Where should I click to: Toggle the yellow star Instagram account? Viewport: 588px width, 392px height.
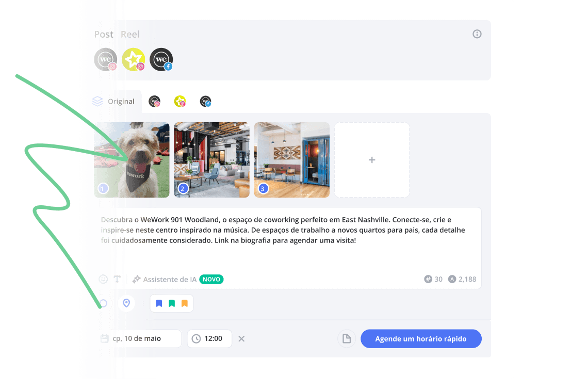point(133,59)
